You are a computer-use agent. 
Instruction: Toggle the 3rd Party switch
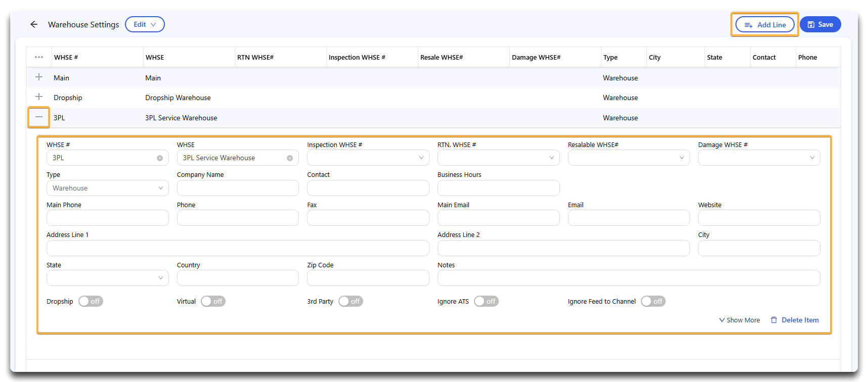pyautogui.click(x=351, y=301)
